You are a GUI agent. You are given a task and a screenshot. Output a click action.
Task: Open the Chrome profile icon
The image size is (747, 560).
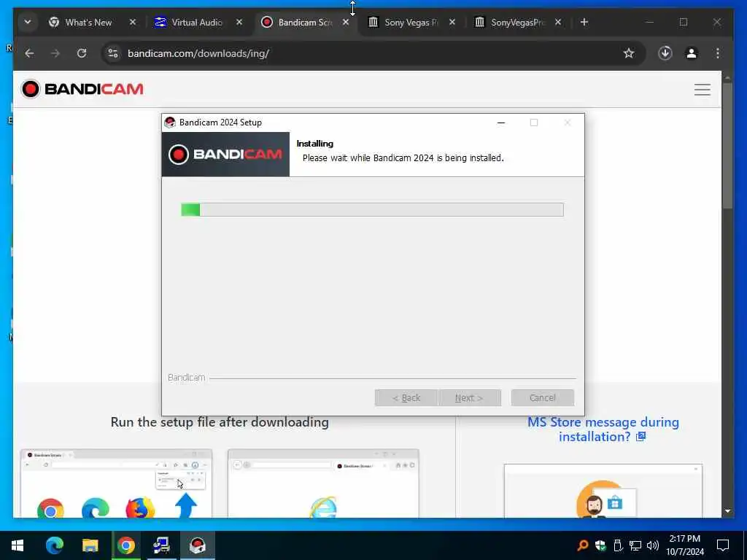(x=692, y=53)
